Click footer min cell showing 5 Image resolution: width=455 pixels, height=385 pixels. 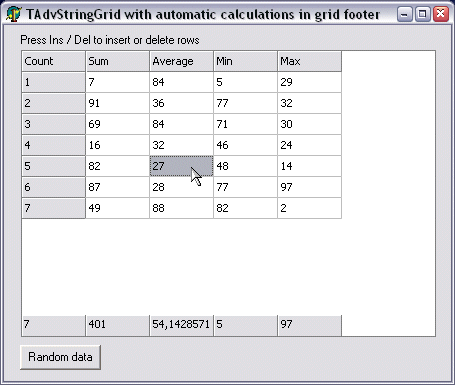tap(245, 325)
